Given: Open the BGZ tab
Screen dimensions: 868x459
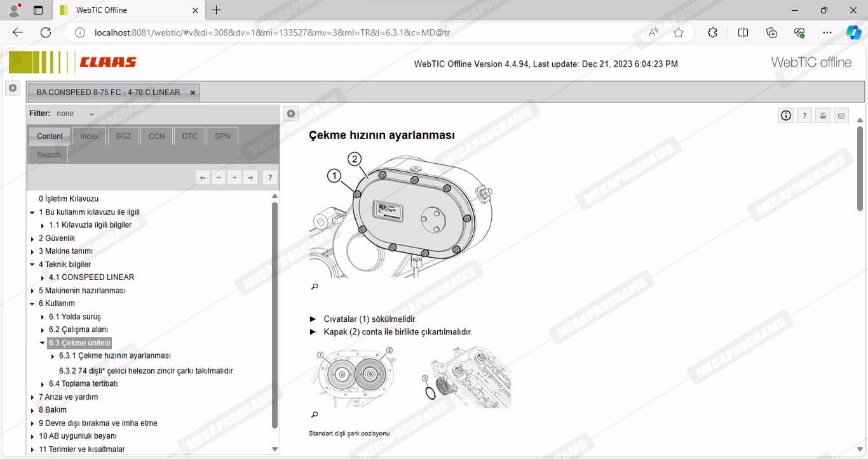Looking at the screenshot, I should click(x=123, y=136).
